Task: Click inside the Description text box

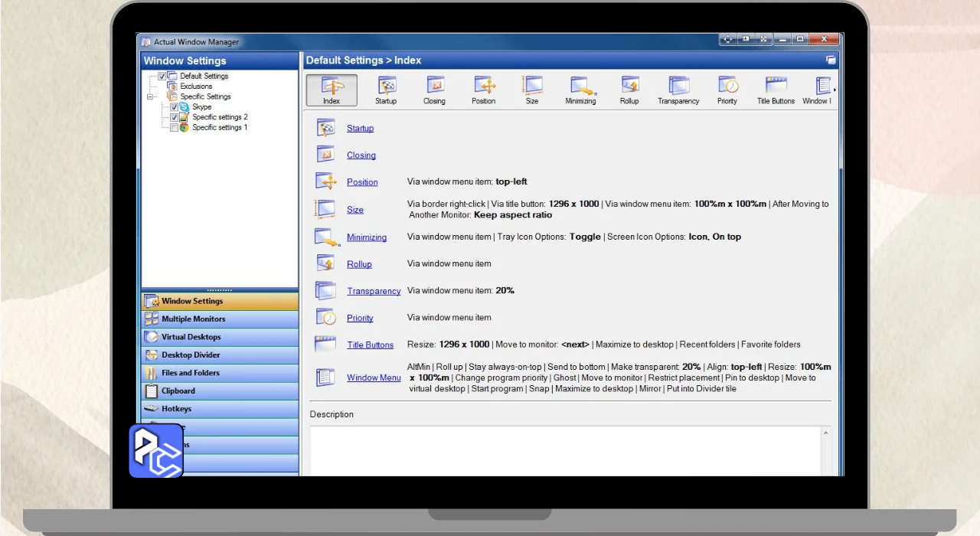Action: point(565,450)
